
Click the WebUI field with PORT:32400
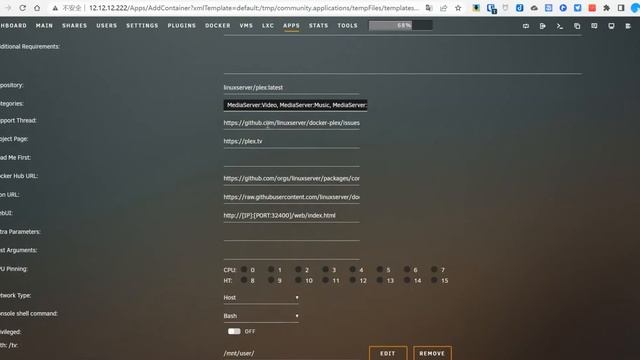coord(291,216)
